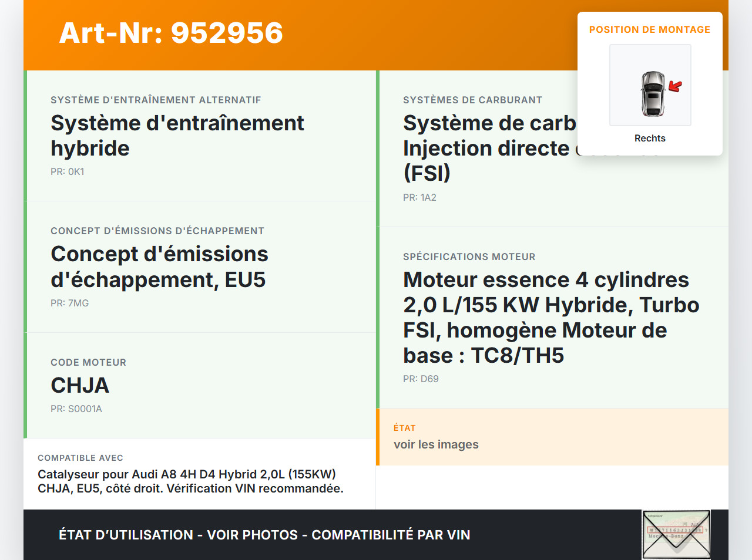Click the top-view car icon
The height and width of the screenshot is (560, 752).
click(652, 93)
